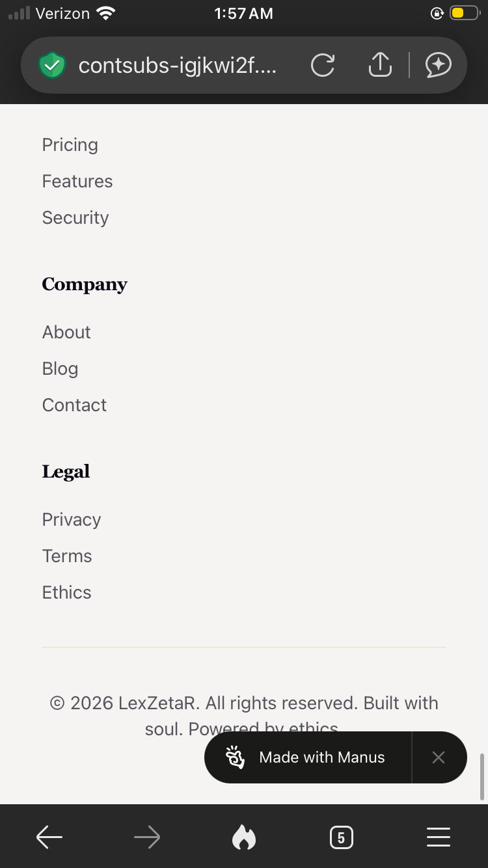Screen dimensions: 488x868
Task: Open the Ethics legal link
Action: click(x=66, y=592)
